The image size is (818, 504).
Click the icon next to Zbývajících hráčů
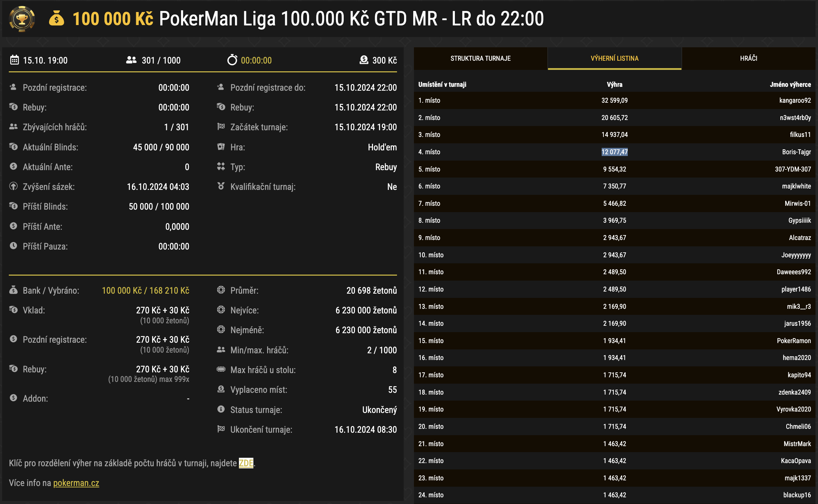click(x=13, y=127)
